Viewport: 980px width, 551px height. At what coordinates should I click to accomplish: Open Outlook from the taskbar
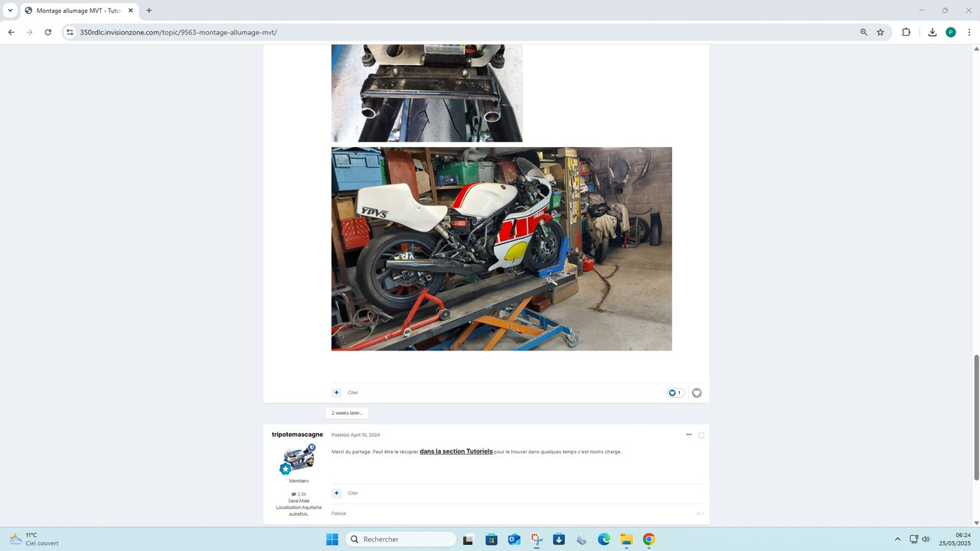(514, 540)
